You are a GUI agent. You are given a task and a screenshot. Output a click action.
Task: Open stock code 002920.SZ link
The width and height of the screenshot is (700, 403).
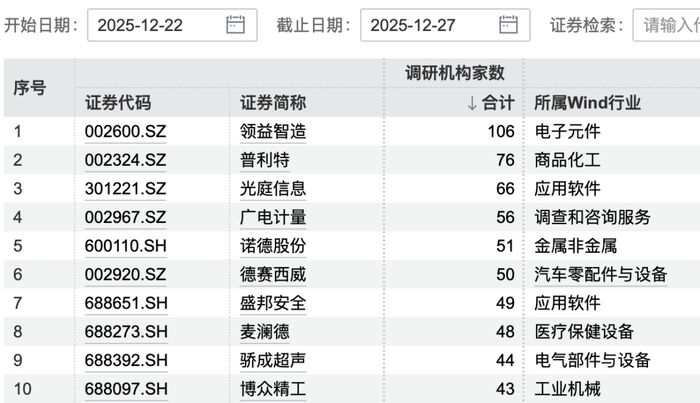pos(125,274)
